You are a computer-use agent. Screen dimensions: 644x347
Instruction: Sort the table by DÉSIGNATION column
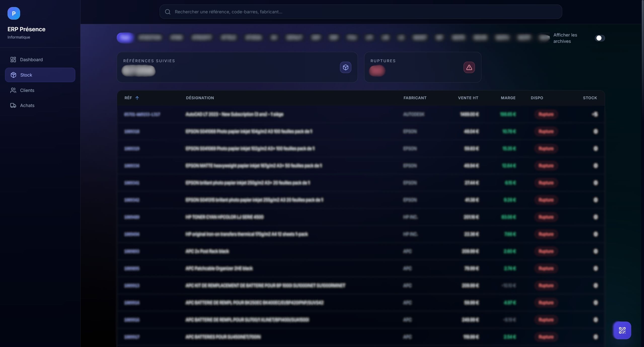coord(200,98)
